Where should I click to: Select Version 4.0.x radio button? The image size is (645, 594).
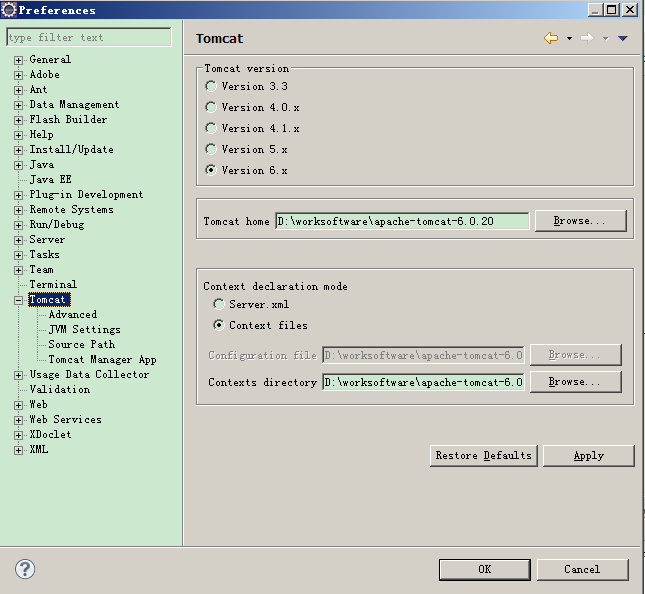(x=211, y=107)
